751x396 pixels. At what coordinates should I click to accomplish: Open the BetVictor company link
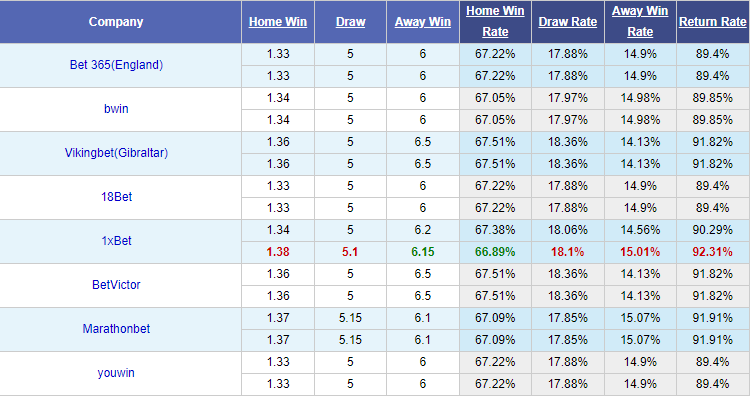coord(116,285)
